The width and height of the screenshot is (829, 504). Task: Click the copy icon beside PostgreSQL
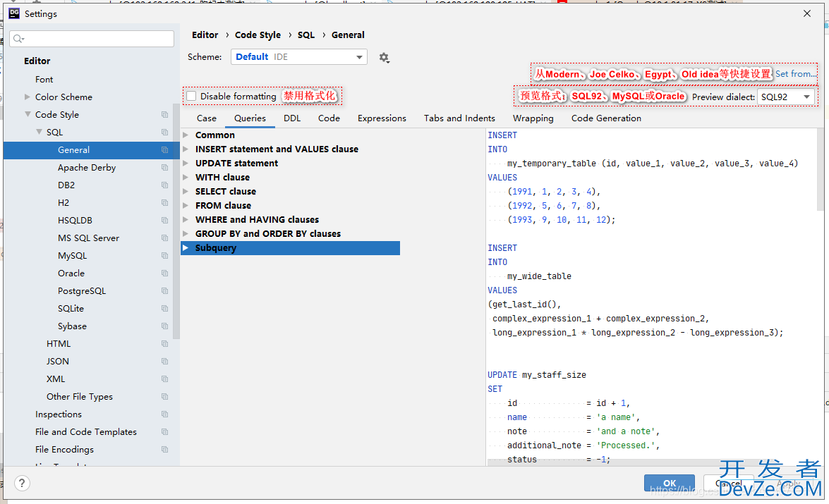(x=164, y=291)
